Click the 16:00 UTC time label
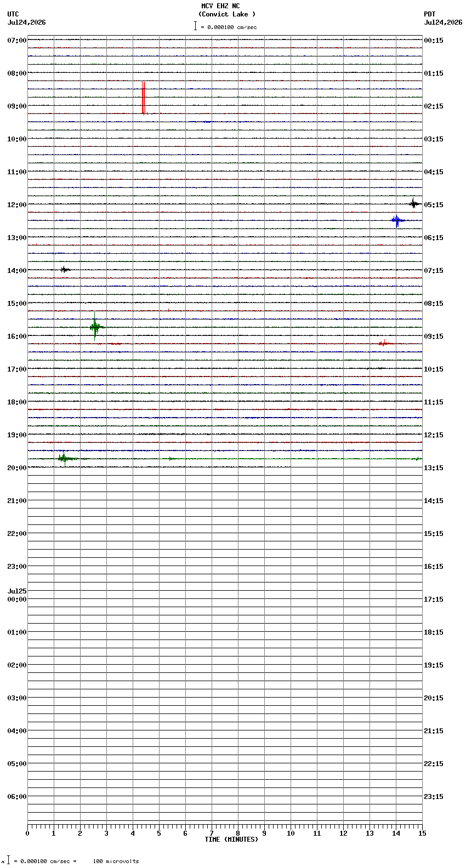 [17, 336]
